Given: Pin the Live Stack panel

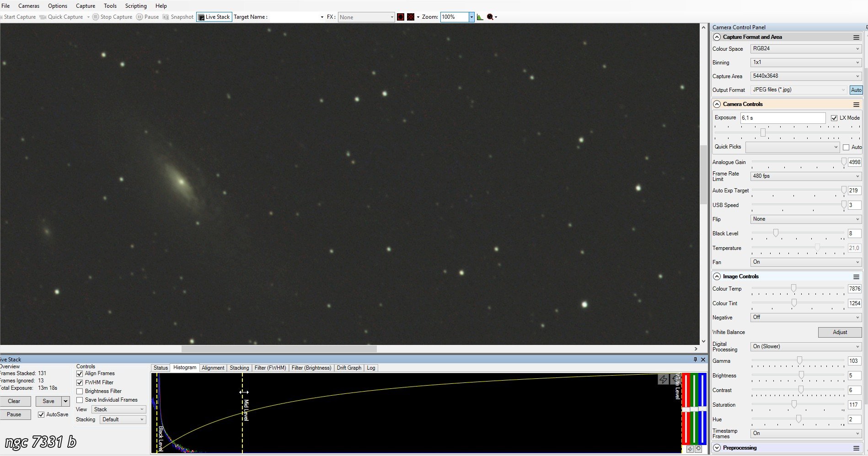Looking at the screenshot, I should [695, 360].
